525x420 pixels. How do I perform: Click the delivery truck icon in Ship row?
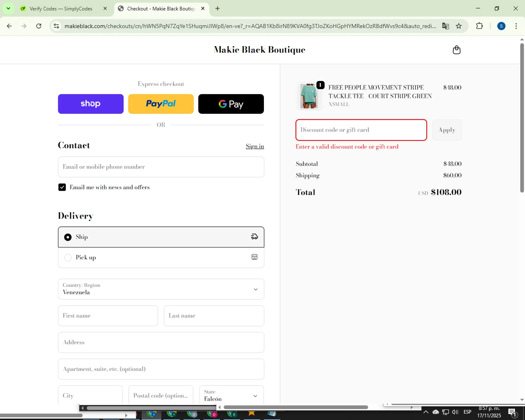pyautogui.click(x=254, y=237)
